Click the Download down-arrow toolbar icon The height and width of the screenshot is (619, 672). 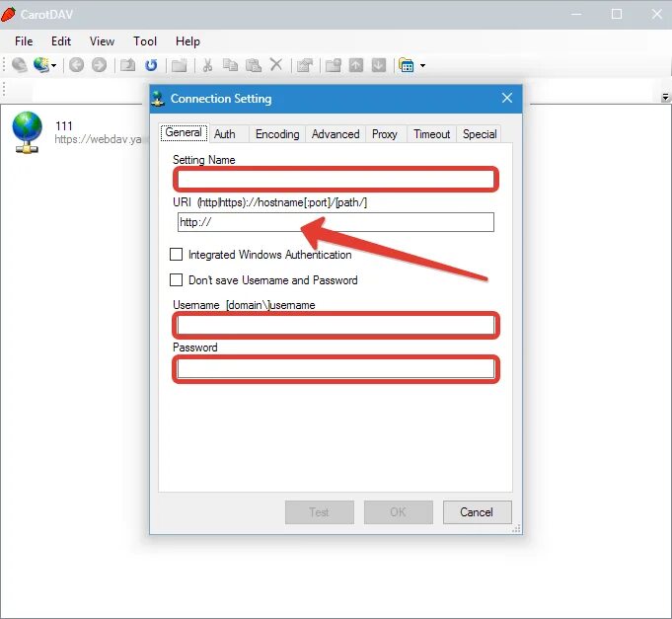[379, 65]
